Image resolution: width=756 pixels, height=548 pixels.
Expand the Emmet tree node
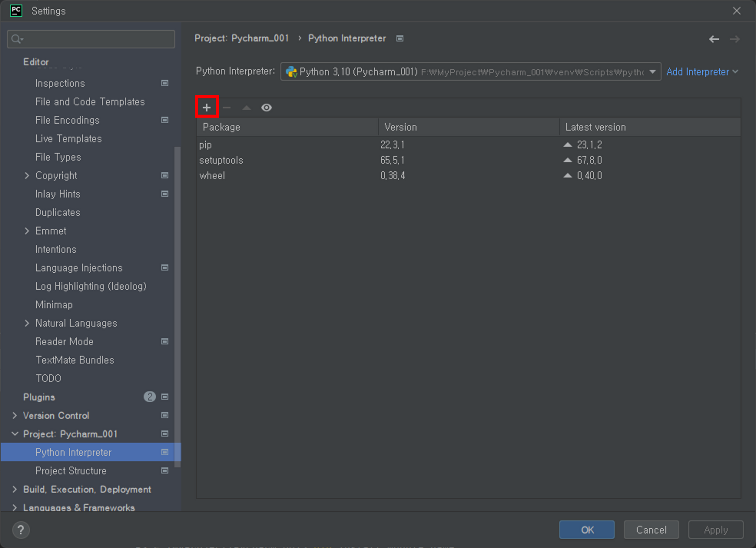pos(27,231)
